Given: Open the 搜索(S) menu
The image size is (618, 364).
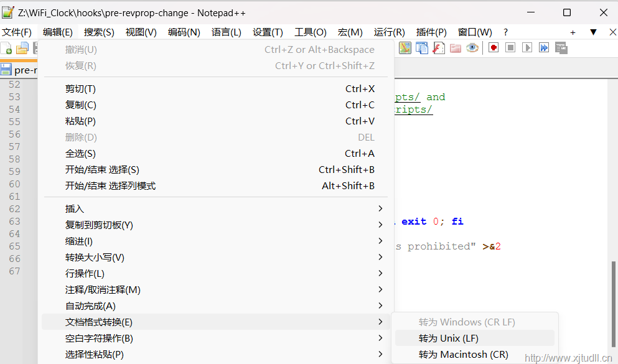Looking at the screenshot, I should tap(99, 32).
